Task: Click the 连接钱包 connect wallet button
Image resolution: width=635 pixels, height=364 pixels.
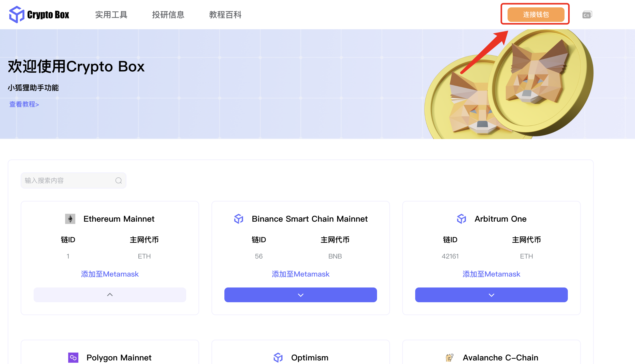Action: pyautogui.click(x=536, y=14)
